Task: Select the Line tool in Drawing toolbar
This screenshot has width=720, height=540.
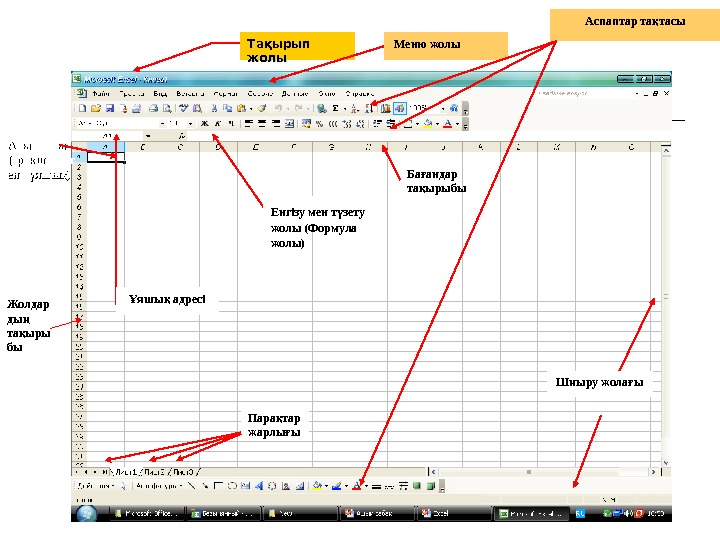Action: coord(191,486)
